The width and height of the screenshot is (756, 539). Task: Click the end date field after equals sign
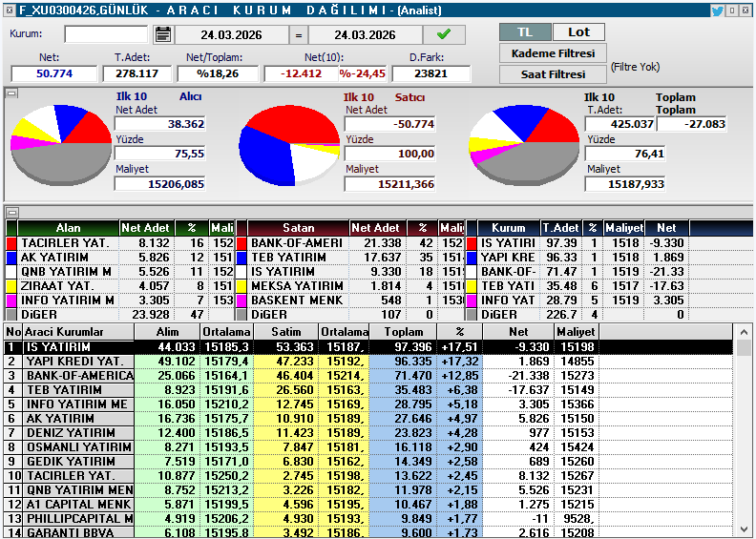(365, 34)
